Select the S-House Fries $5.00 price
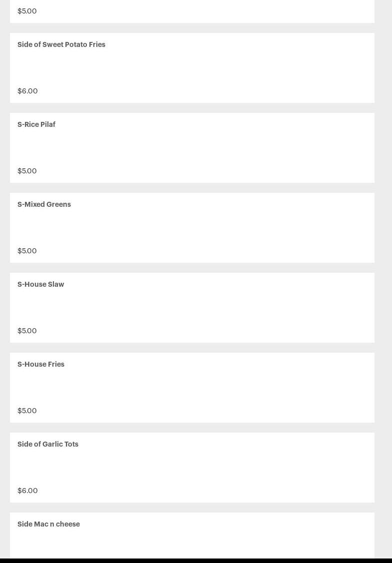 [x=27, y=411]
